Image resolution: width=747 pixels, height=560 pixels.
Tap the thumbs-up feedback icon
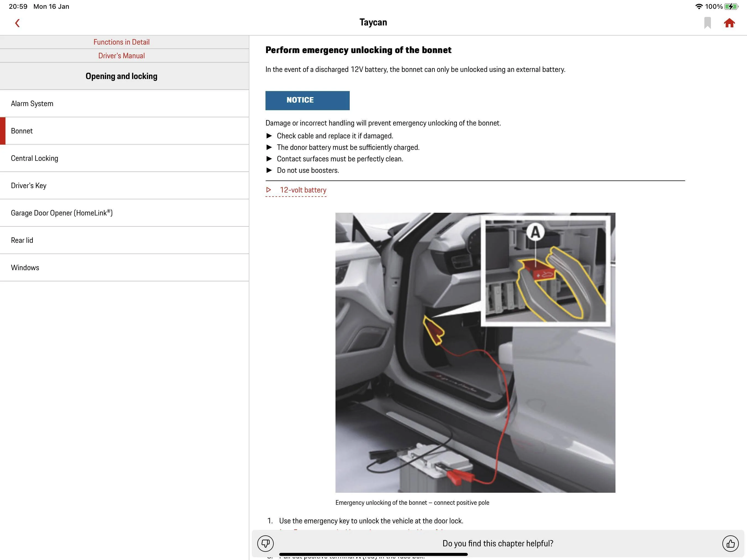[730, 543]
